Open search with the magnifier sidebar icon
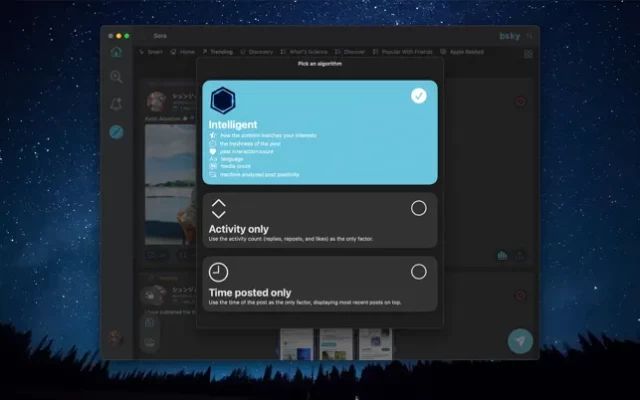640x400 pixels. [117, 77]
